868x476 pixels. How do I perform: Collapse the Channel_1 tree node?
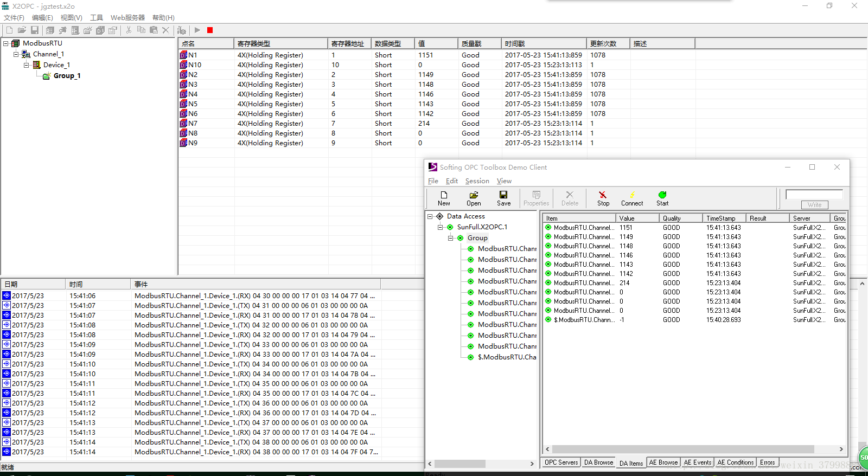pyautogui.click(x=16, y=54)
